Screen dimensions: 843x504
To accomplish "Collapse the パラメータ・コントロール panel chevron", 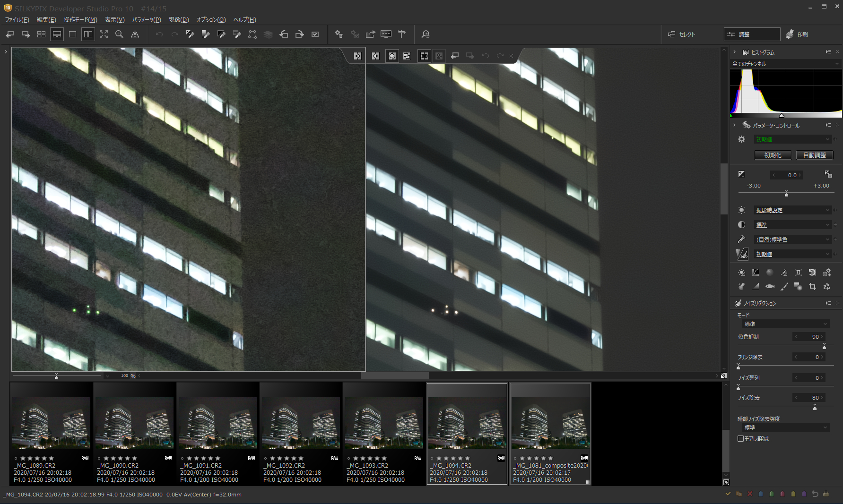I will coord(734,125).
